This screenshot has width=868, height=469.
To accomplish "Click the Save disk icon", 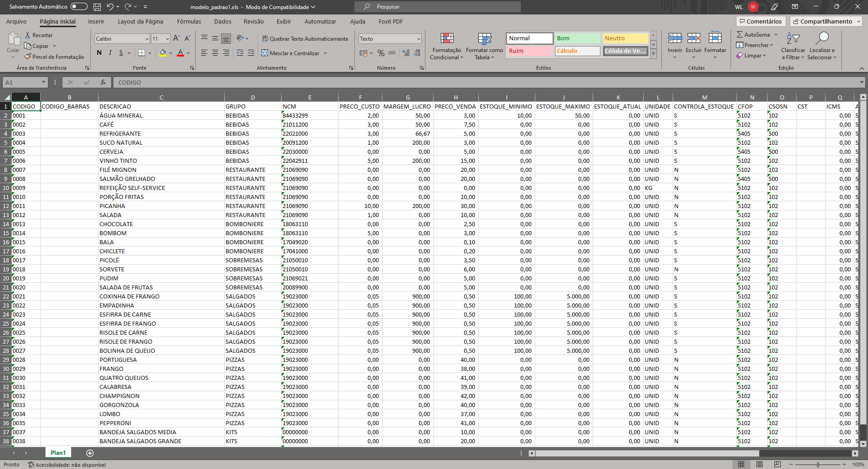I will [97, 7].
